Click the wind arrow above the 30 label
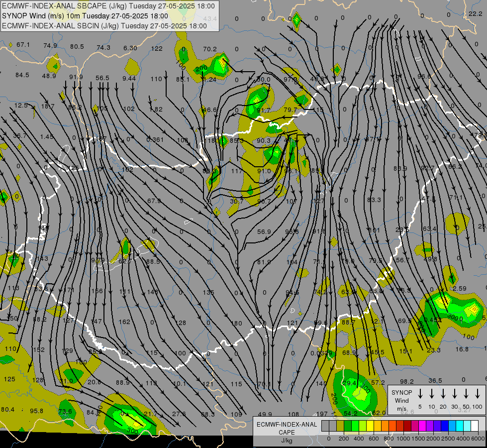487x448 pixels. pos(454,394)
